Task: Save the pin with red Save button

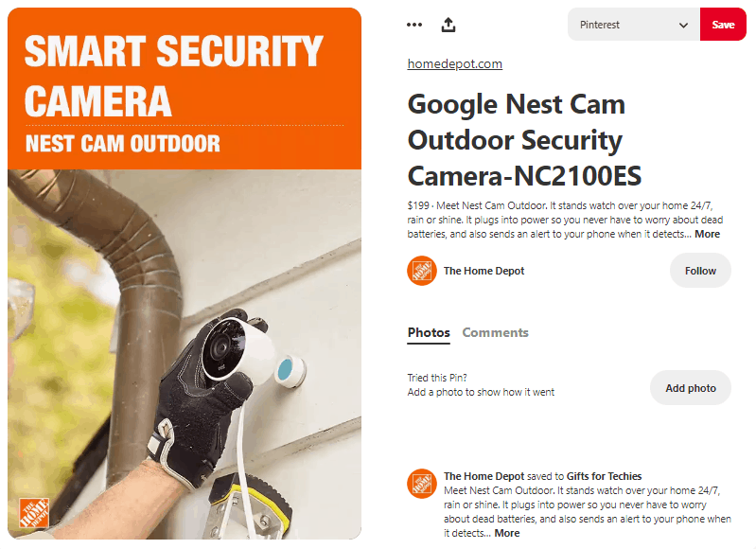Action: [723, 25]
